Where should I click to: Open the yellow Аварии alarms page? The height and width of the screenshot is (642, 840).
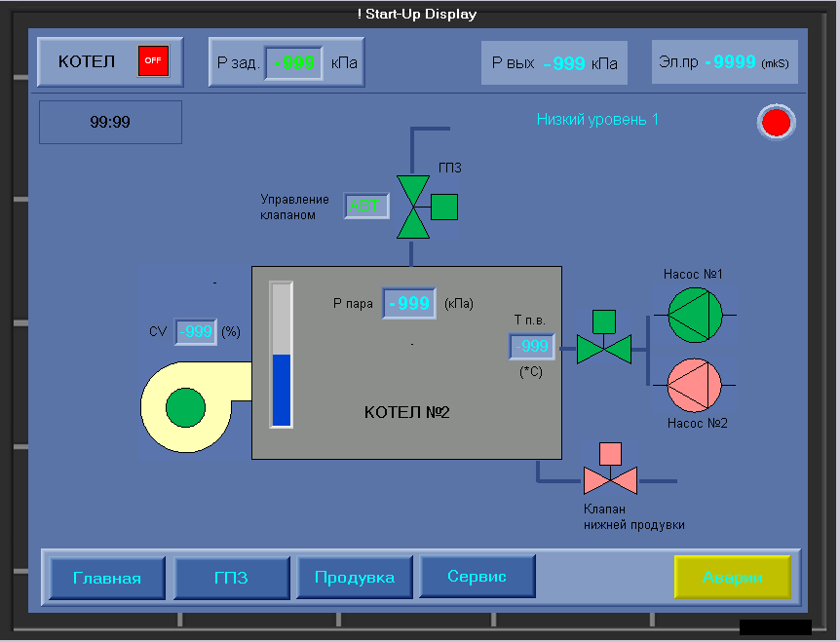coord(733,577)
